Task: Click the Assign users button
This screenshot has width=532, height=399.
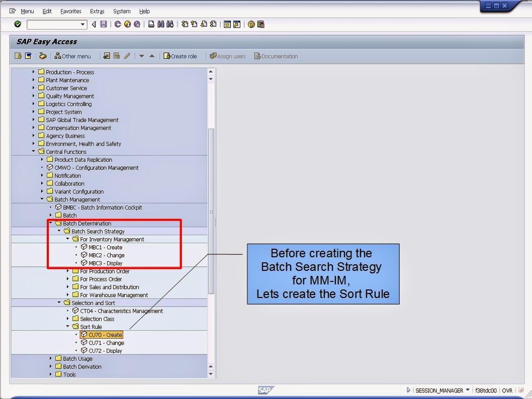Action: 227,56
